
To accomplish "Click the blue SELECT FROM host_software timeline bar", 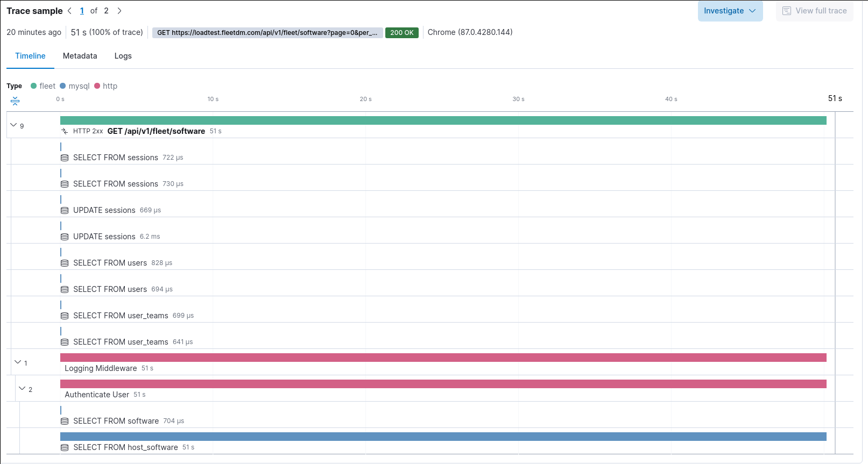I will click(443, 437).
